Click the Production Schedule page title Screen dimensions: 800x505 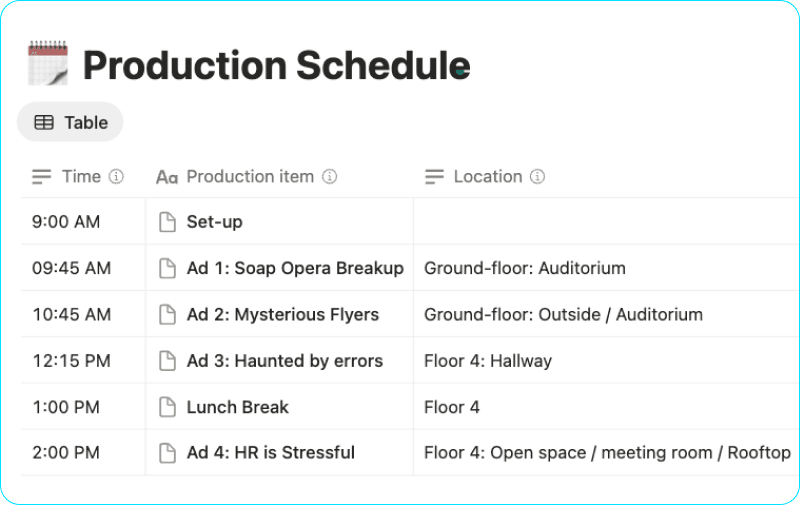point(276,65)
